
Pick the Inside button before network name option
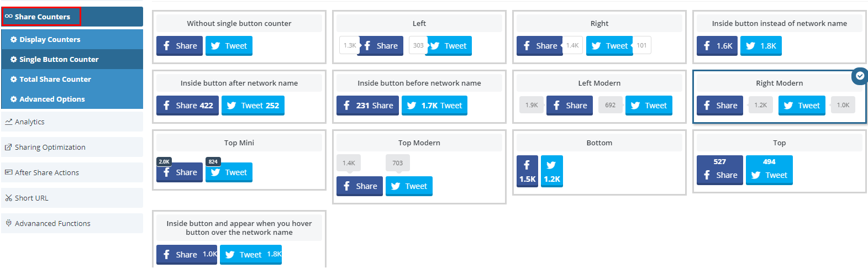click(419, 96)
